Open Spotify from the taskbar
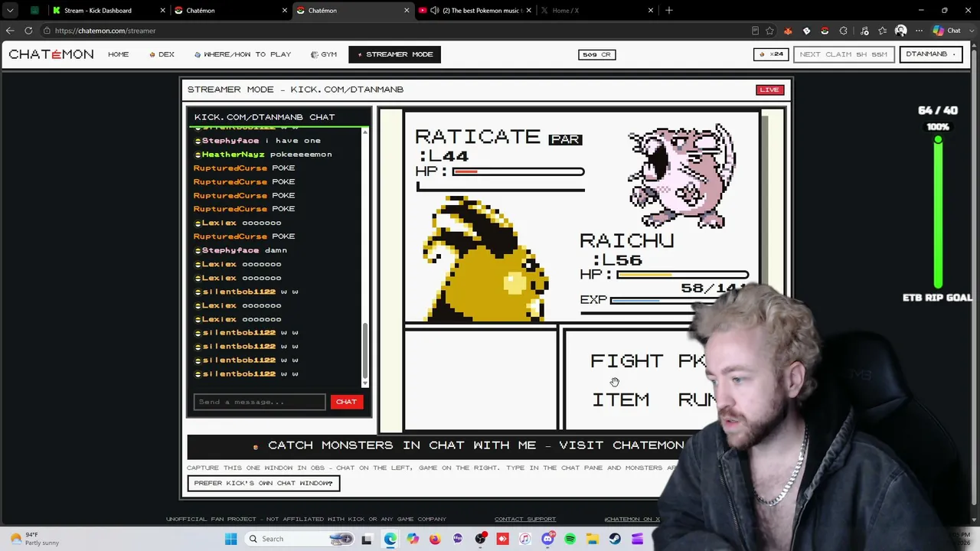 pos(570,539)
